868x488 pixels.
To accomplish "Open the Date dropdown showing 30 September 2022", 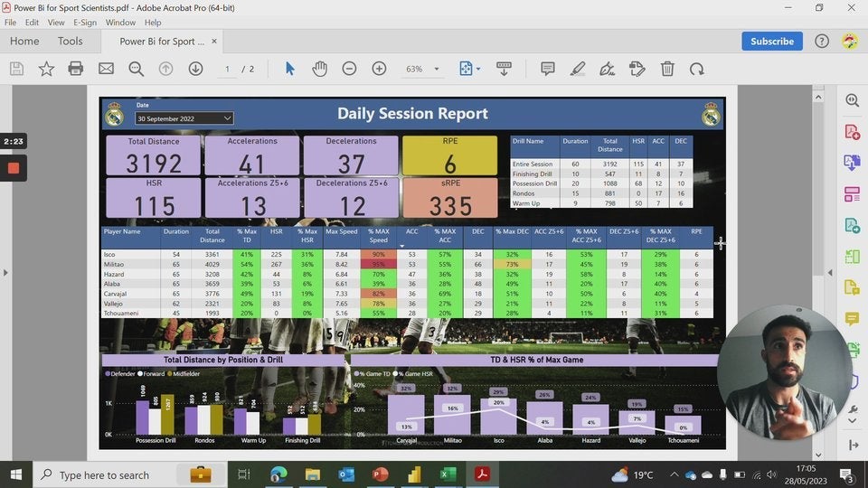I will pyautogui.click(x=184, y=118).
